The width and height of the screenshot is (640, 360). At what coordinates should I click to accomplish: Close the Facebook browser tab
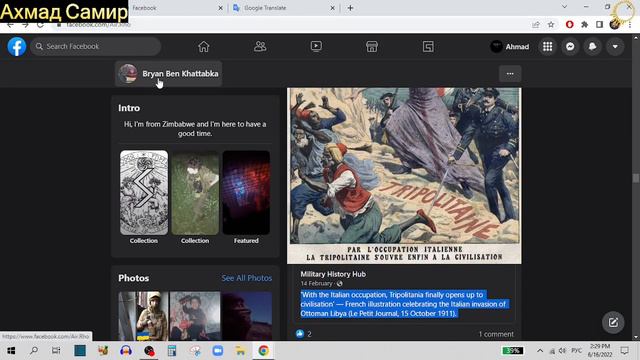[x=220, y=8]
